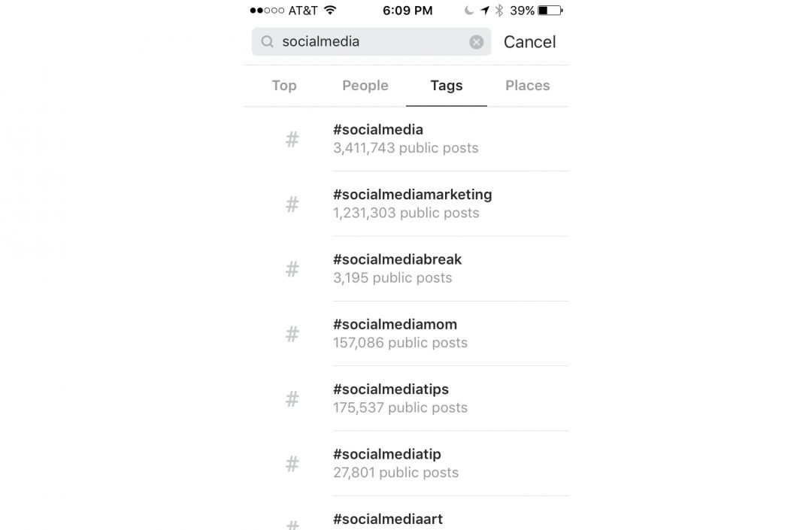Click hash icon beside #socialmediabreak
812x530 pixels.
(x=292, y=269)
